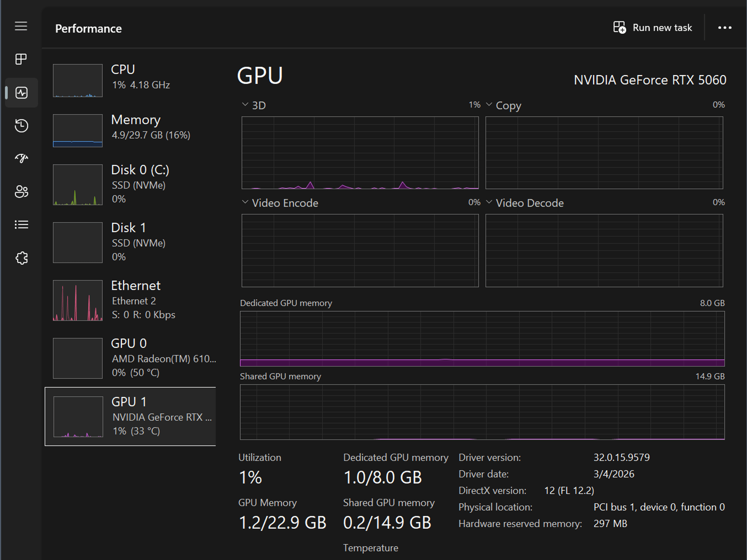Image resolution: width=747 pixels, height=560 pixels.
Task: Select GPU 1 NVIDIA GeForce RTX item
Action: coord(130,416)
